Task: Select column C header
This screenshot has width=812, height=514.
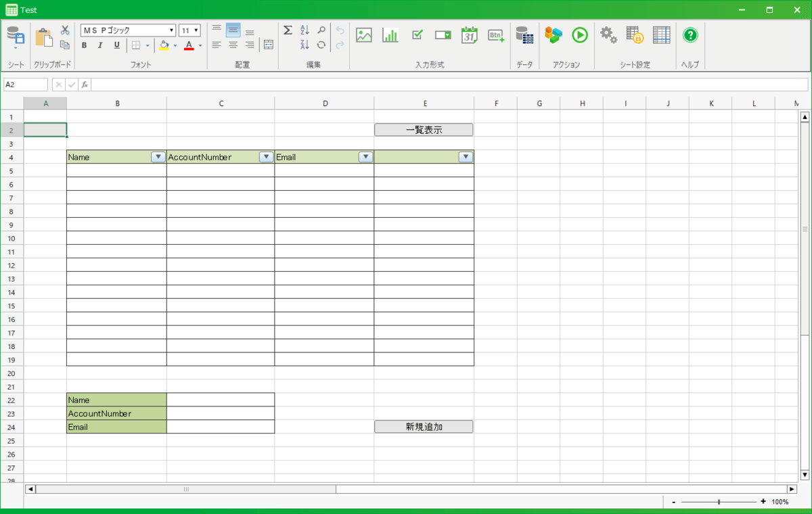Action: coord(221,103)
